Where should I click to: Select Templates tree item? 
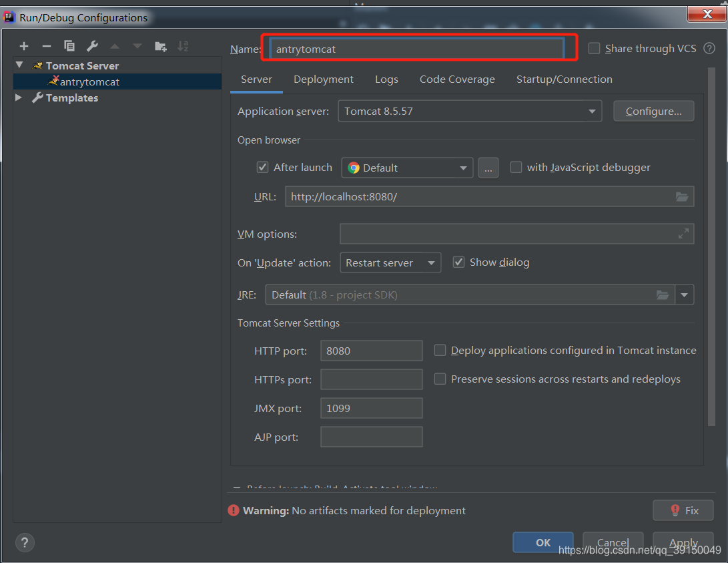[x=72, y=98]
